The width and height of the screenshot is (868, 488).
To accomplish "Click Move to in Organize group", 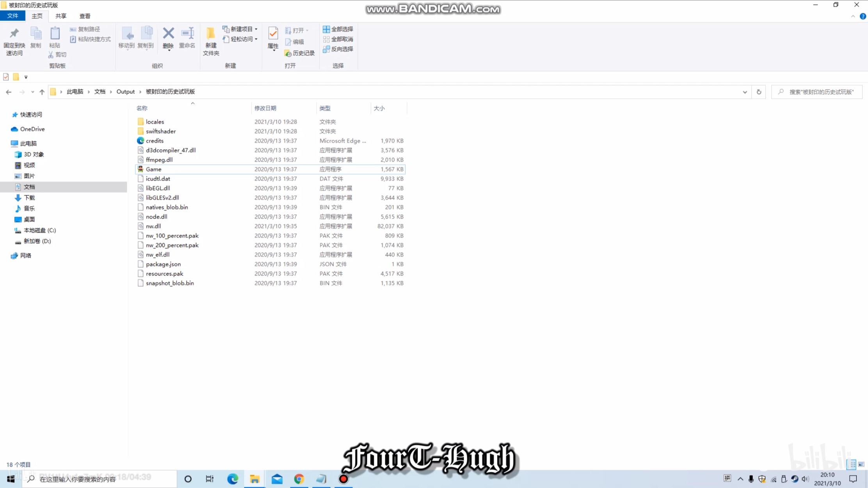I will (126, 38).
